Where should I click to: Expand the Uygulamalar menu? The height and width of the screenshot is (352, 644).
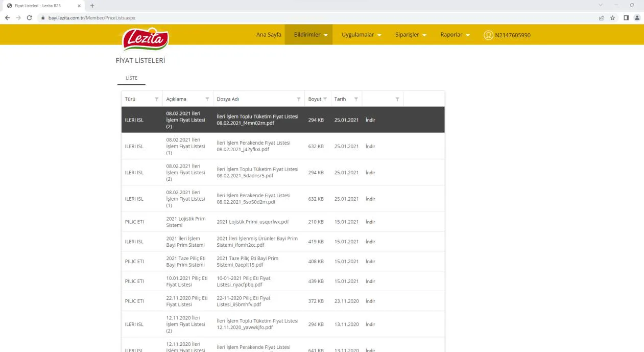tap(362, 35)
